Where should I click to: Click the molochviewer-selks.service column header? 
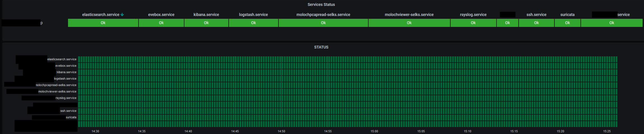[409, 15]
